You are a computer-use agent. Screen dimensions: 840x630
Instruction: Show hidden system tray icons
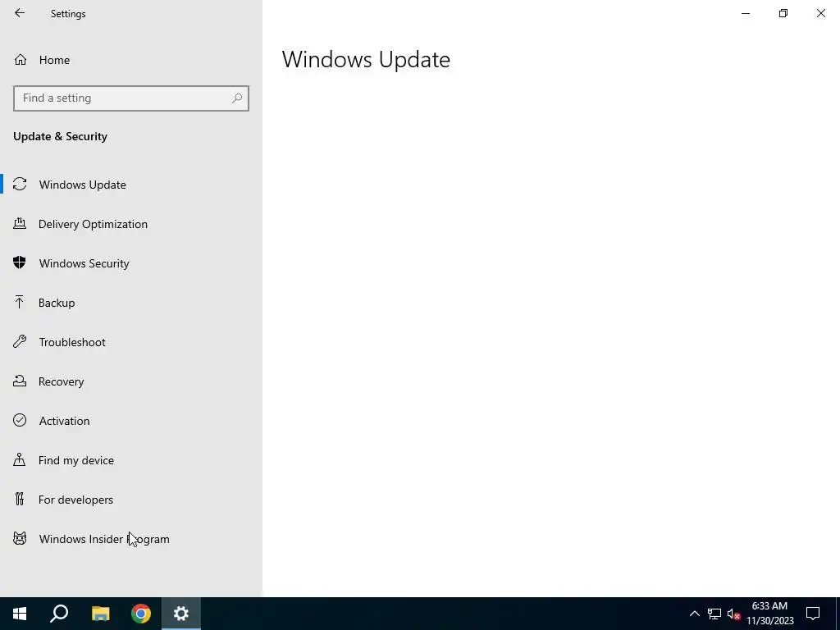(694, 614)
